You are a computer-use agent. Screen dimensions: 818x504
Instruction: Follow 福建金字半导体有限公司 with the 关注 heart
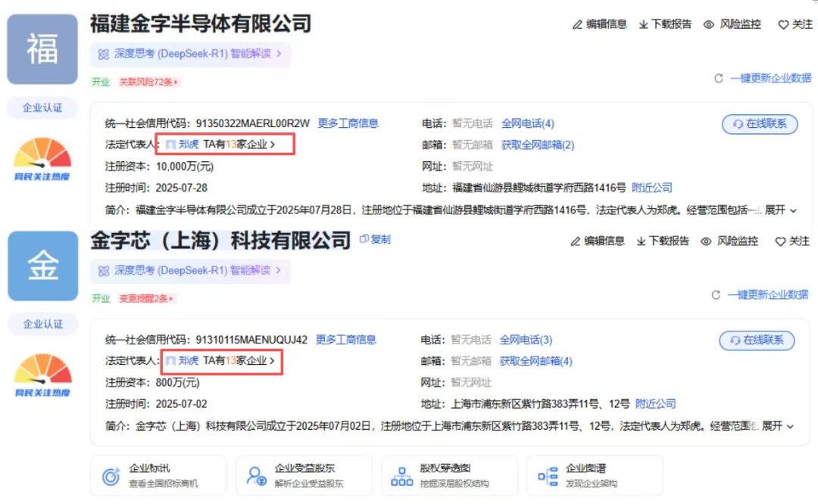[795, 24]
